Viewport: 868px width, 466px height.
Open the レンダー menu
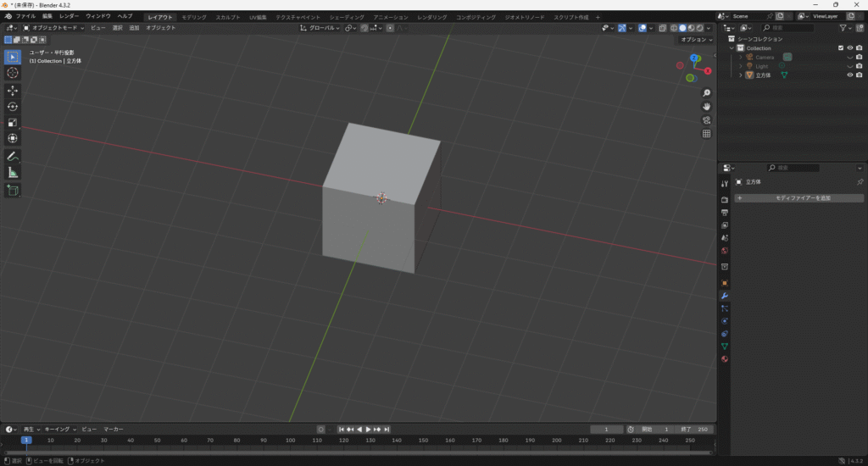tap(70, 17)
